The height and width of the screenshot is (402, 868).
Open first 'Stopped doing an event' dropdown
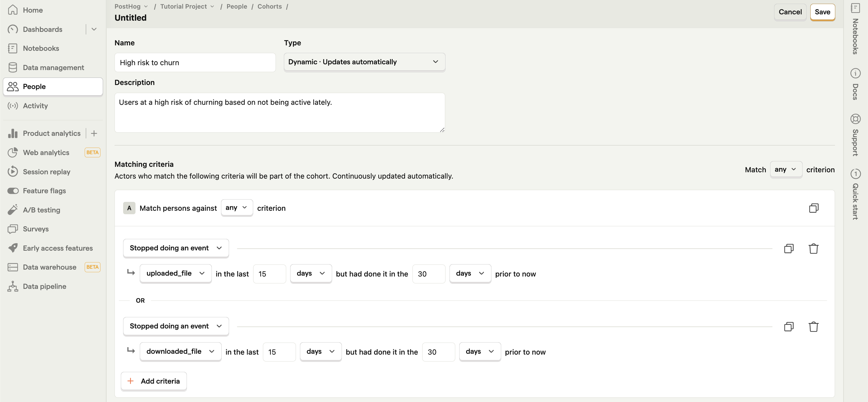176,248
